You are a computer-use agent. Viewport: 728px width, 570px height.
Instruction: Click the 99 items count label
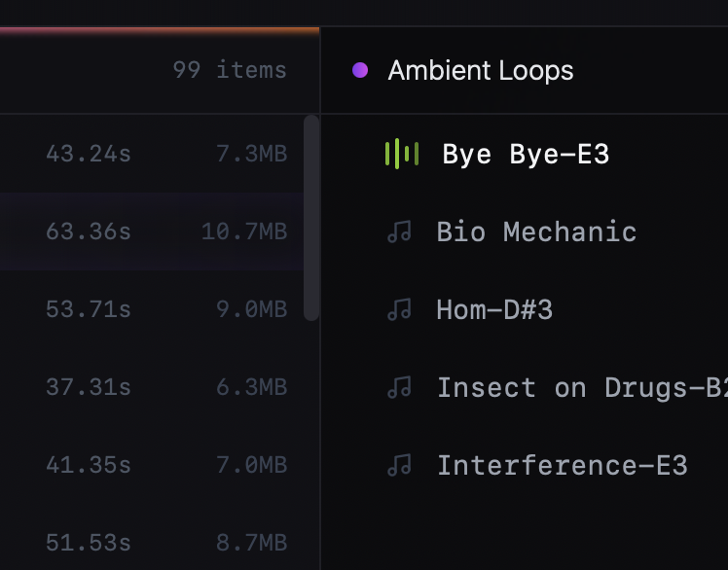click(x=230, y=70)
